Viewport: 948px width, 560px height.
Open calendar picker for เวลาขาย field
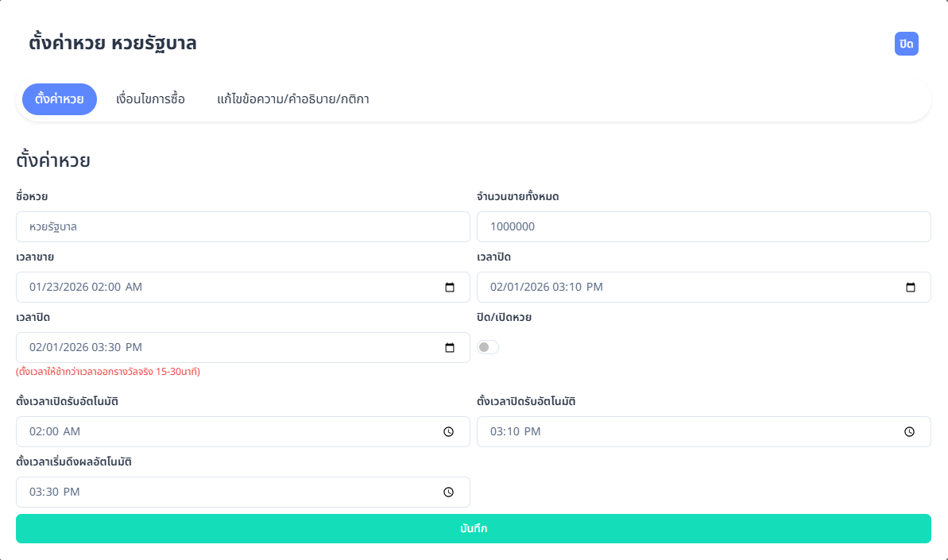pyautogui.click(x=450, y=288)
